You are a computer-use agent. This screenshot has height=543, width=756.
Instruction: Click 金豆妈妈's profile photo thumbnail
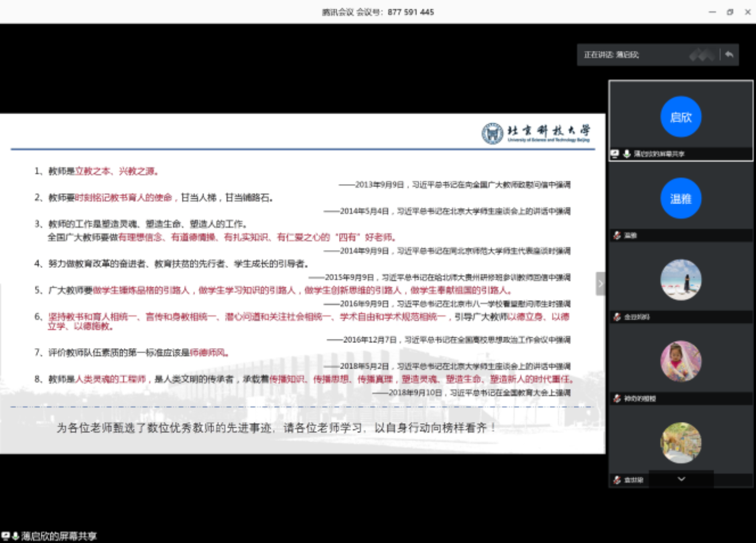point(681,279)
